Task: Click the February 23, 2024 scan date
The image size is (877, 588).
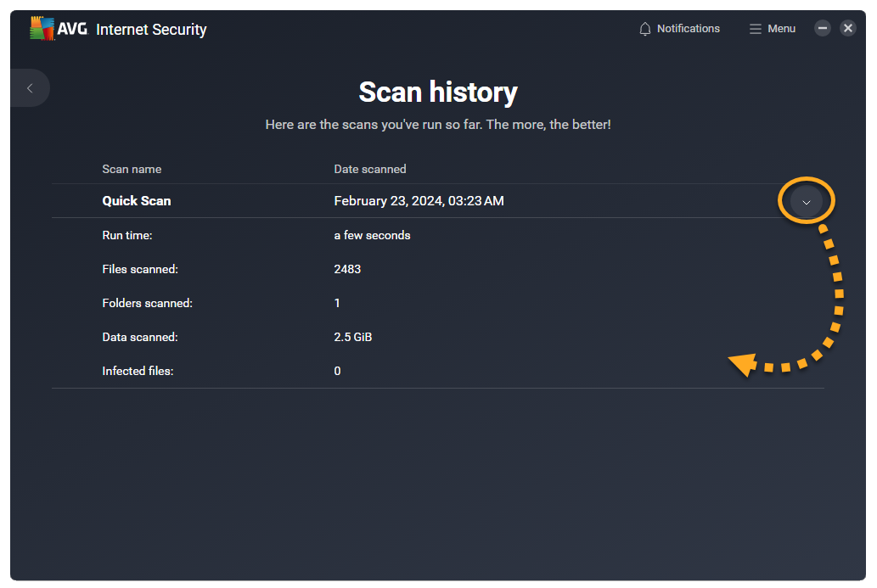Action: point(419,201)
